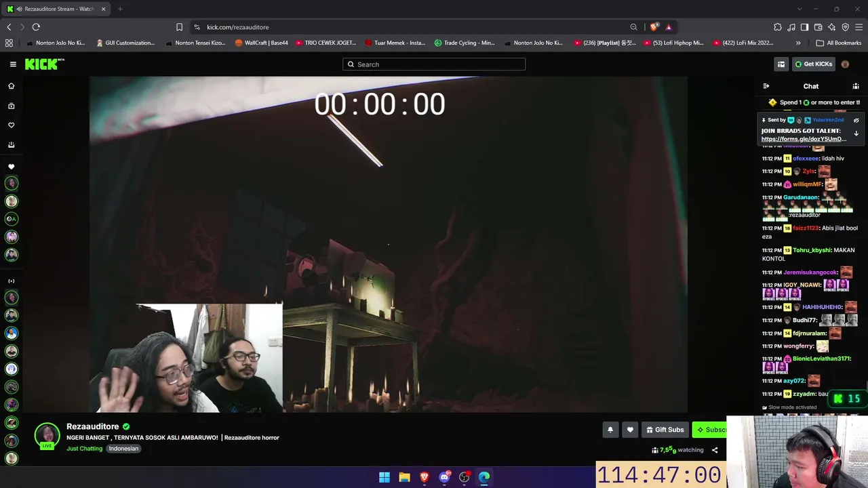Collapse the chat panel using the arrow icon

pyautogui.click(x=766, y=86)
